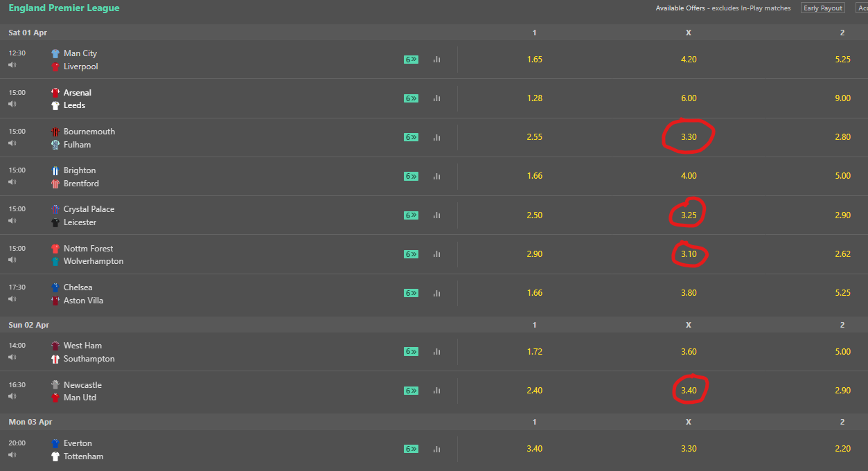Open green 6 badge for Arsenal v Leeds
This screenshot has width=868, height=471.
[x=411, y=98]
